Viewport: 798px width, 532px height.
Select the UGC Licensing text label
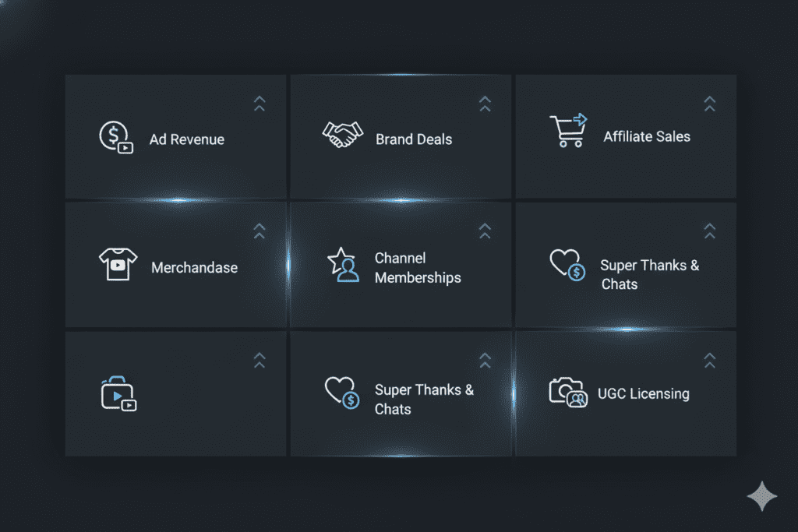point(643,394)
